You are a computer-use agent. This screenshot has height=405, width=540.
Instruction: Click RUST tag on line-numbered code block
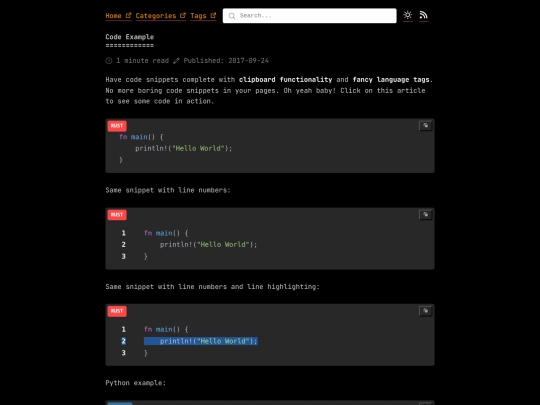[117, 215]
